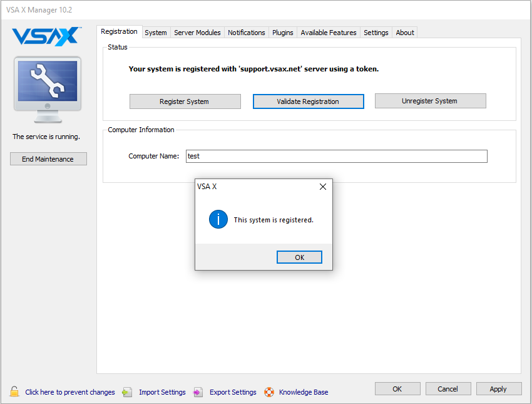Click the Computer Name input field

(x=336, y=156)
